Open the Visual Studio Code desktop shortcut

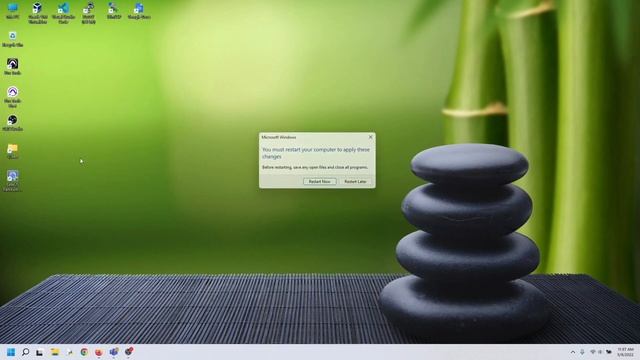63,13
